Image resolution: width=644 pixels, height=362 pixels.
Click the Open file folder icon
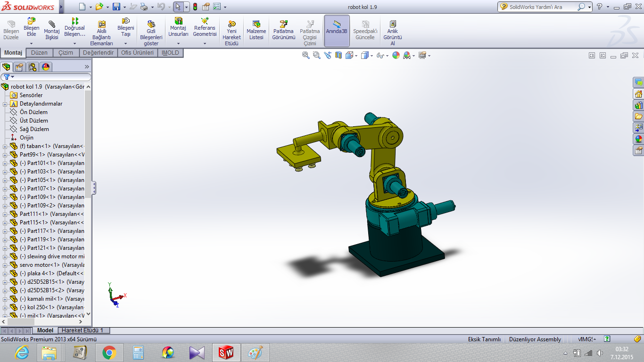pos(99,7)
